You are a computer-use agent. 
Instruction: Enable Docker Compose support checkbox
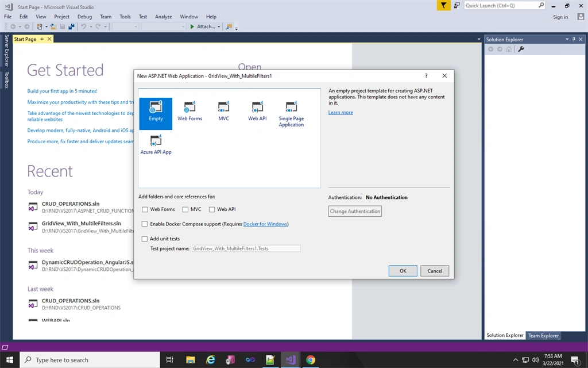(x=144, y=224)
